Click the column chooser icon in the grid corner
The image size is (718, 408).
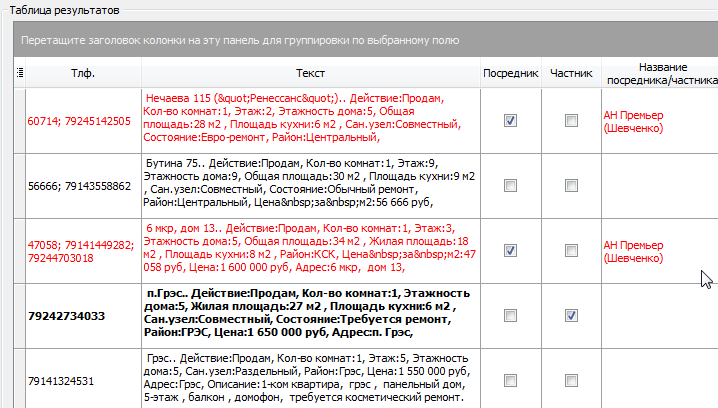[x=21, y=74]
